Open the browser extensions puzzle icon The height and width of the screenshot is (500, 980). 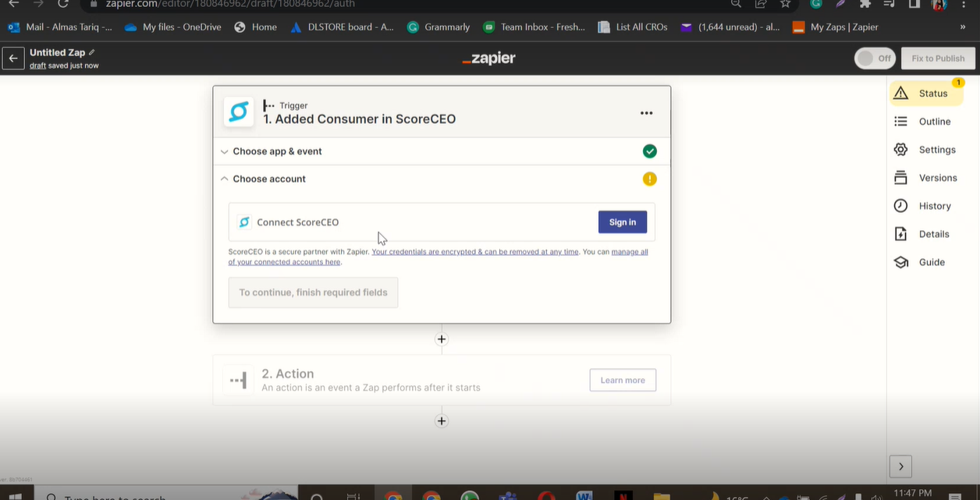pyautogui.click(x=865, y=4)
